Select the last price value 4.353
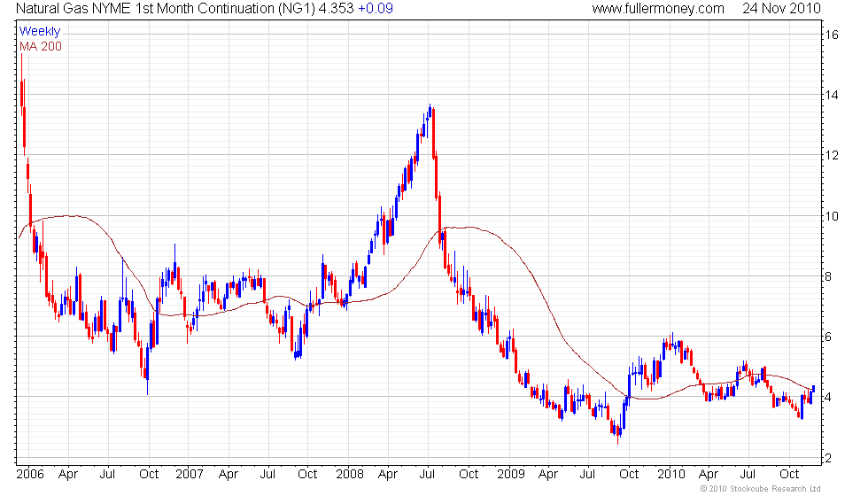Image resolution: width=868 pixels, height=496 pixels. tap(336, 9)
